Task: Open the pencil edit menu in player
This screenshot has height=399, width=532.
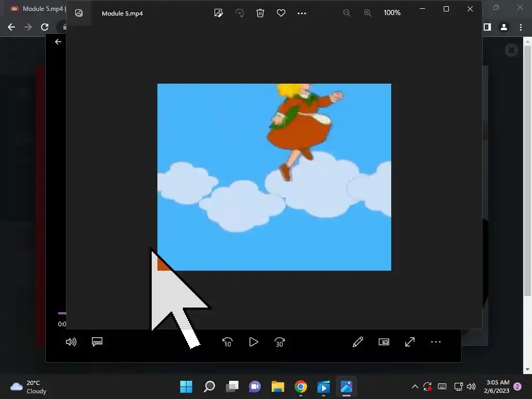Action: [x=358, y=342]
